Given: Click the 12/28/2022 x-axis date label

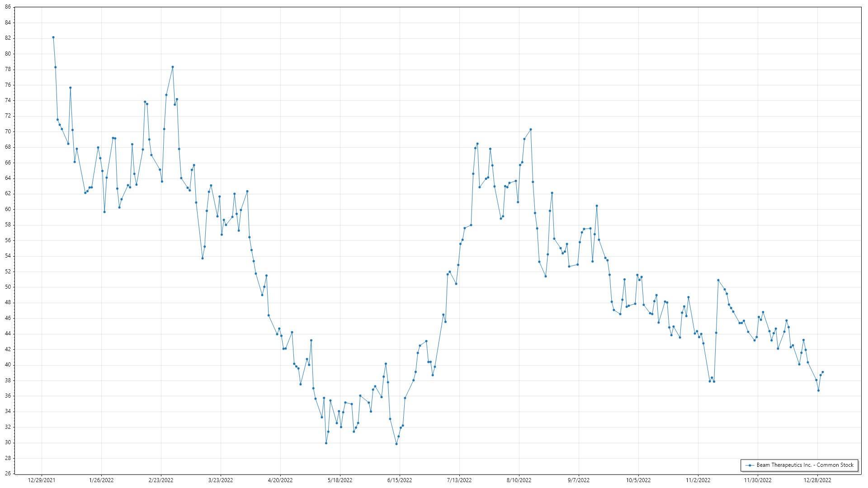Looking at the screenshot, I should (x=817, y=480).
